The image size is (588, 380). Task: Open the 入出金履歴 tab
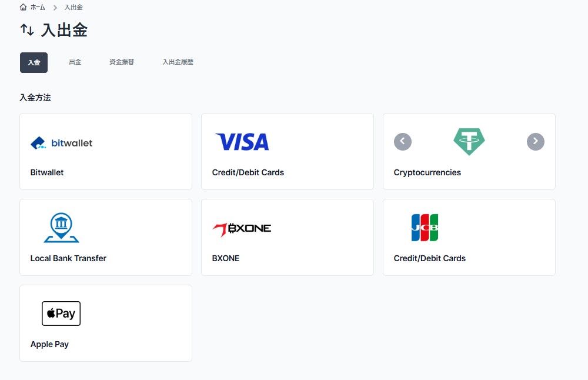178,62
